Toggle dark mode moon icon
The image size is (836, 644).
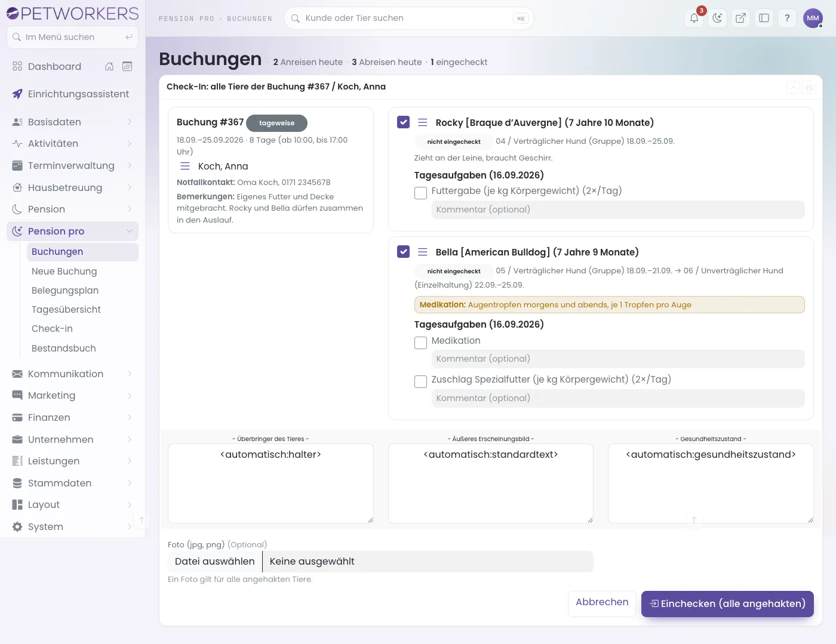[x=717, y=18]
